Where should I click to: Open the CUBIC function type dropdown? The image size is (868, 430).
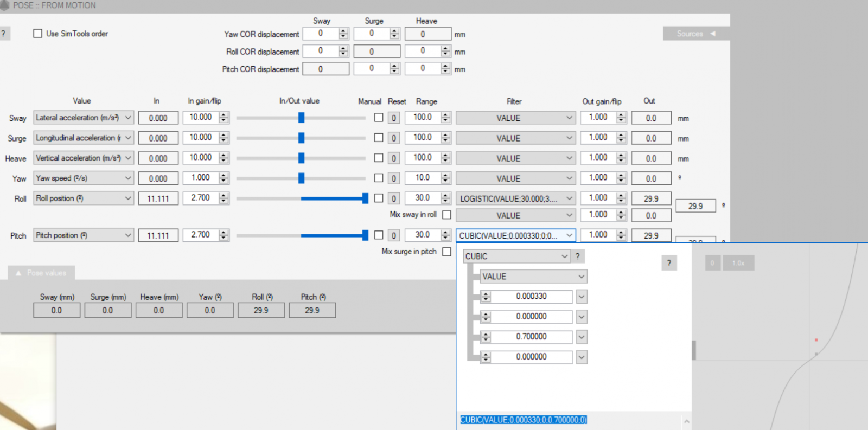[516, 256]
